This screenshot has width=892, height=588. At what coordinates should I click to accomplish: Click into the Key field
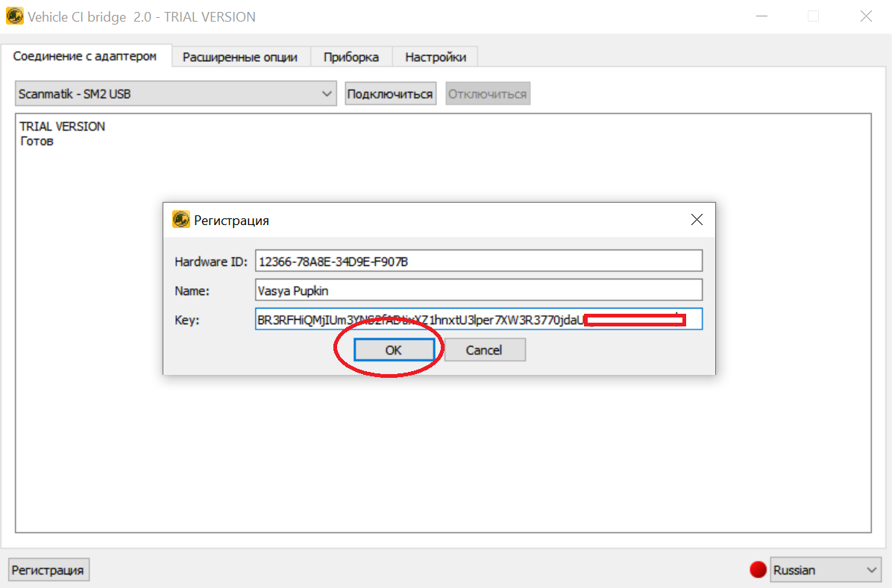click(x=478, y=319)
